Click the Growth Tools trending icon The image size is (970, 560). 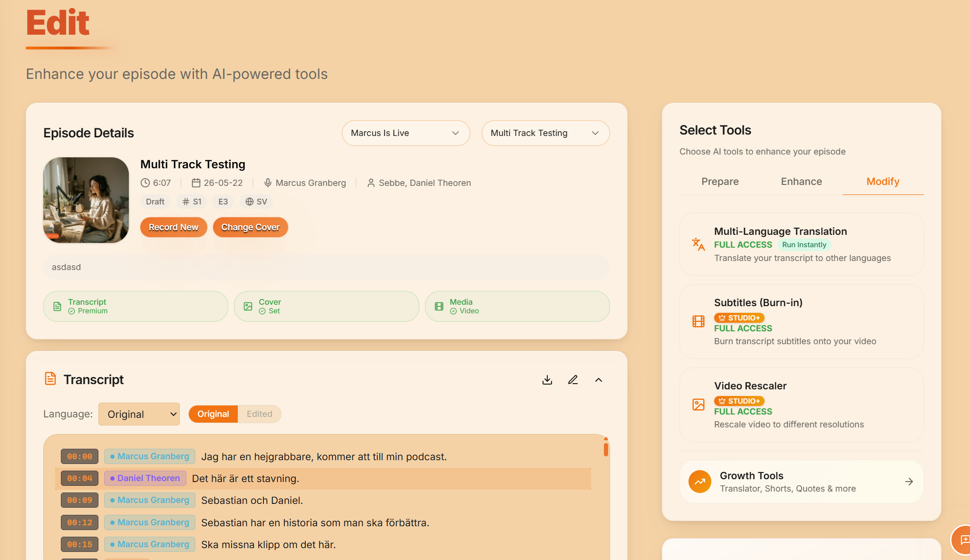tap(700, 482)
